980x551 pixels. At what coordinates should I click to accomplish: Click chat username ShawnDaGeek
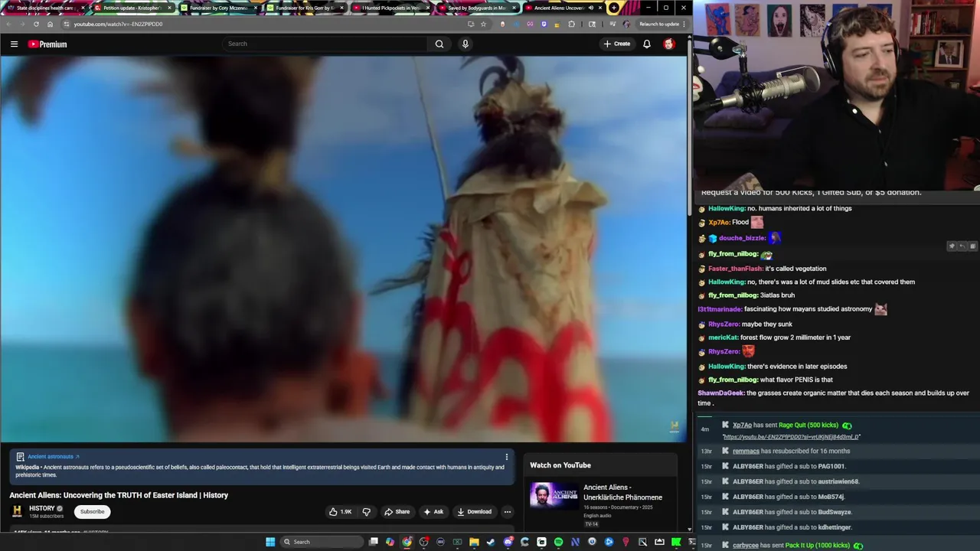click(720, 393)
